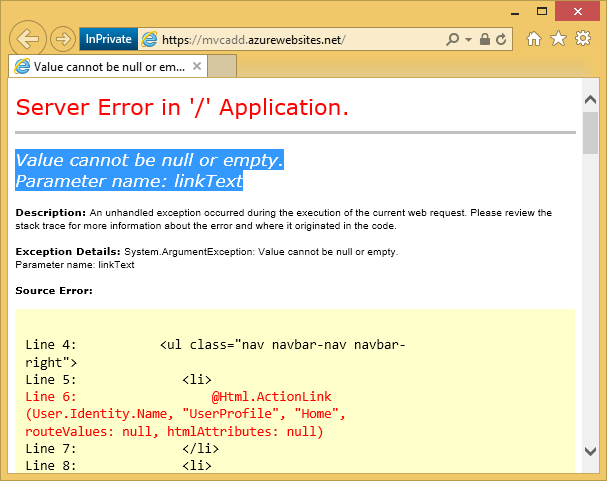Click the scrollbar down arrow

click(590, 451)
